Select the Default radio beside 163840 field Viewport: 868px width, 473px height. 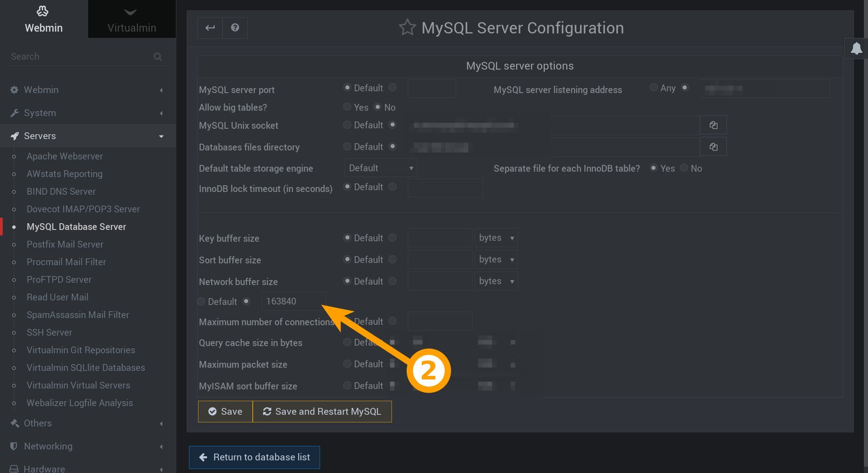[x=201, y=301]
